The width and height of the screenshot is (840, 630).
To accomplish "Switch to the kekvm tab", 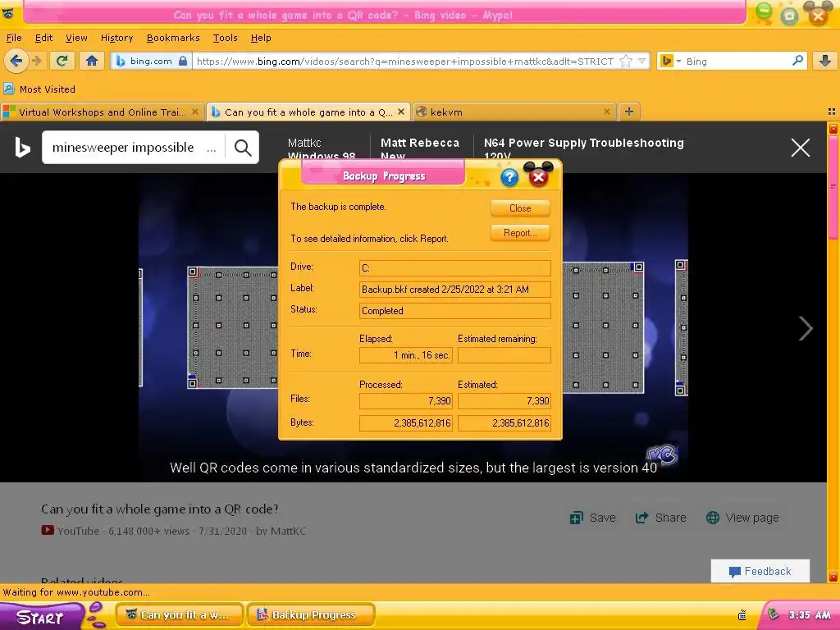I will (514, 112).
